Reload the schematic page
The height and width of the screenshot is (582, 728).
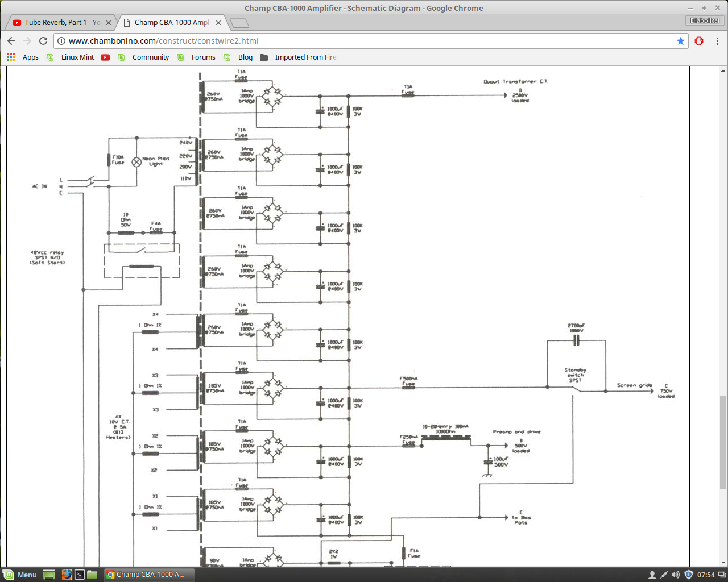43,41
